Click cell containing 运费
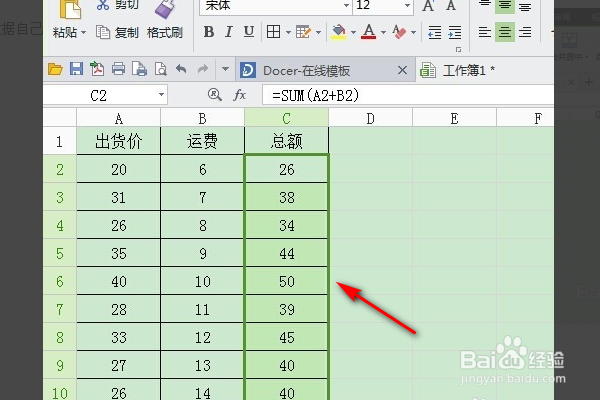The width and height of the screenshot is (600, 400). point(202,141)
